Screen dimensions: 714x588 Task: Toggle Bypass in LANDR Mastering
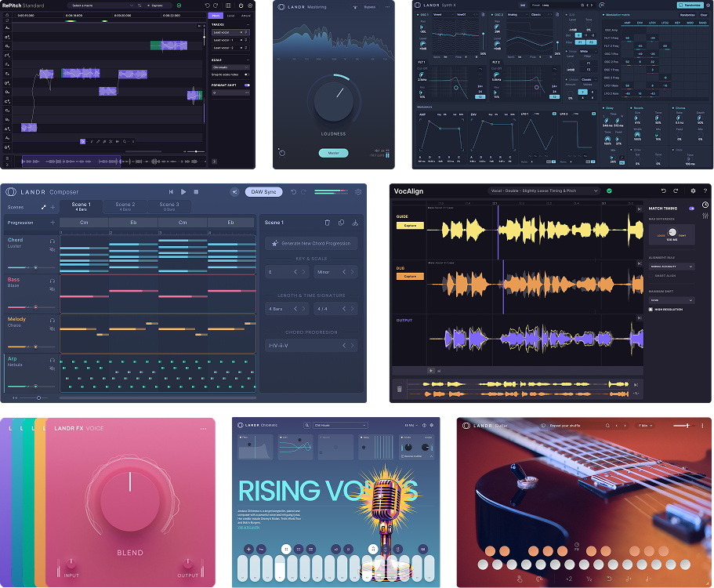369,7
